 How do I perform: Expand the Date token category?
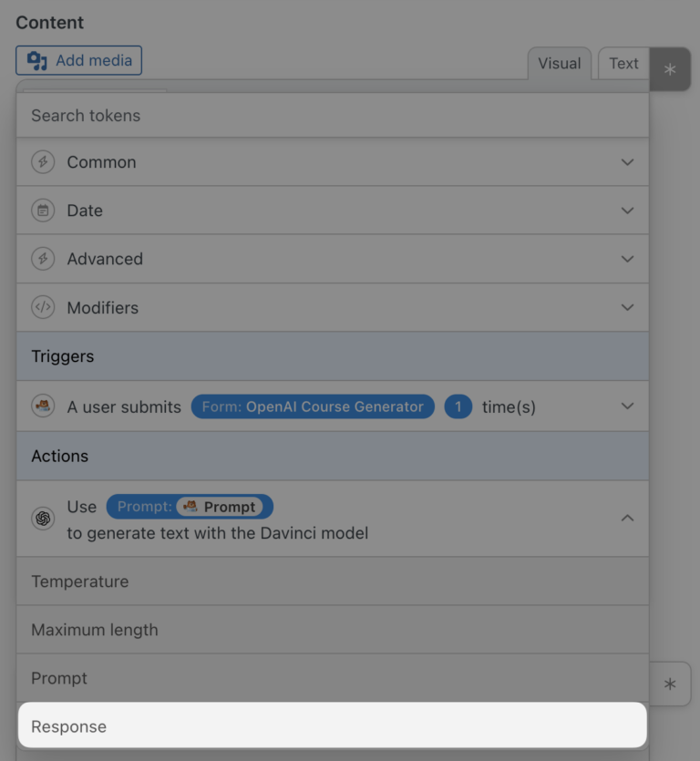coord(627,211)
